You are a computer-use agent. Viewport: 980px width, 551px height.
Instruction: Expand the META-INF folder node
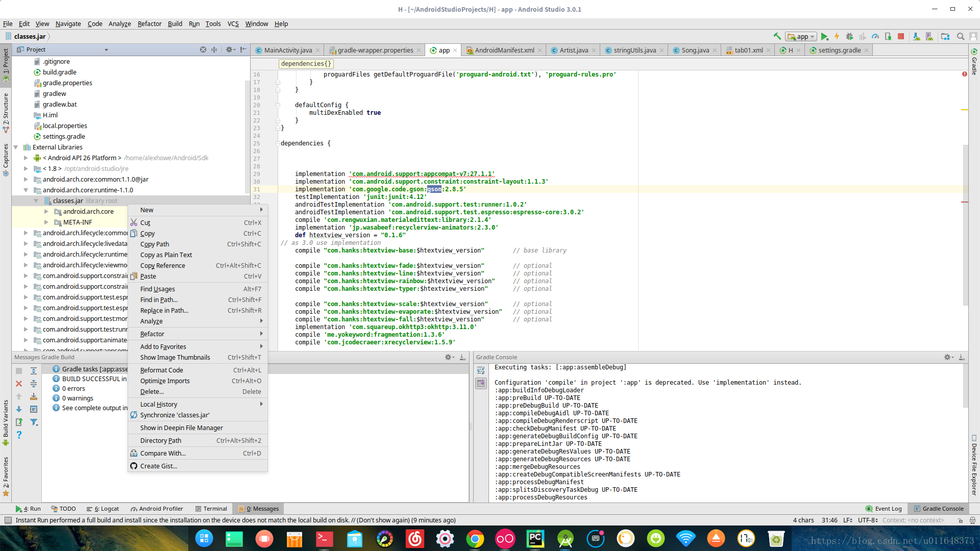[46, 222]
